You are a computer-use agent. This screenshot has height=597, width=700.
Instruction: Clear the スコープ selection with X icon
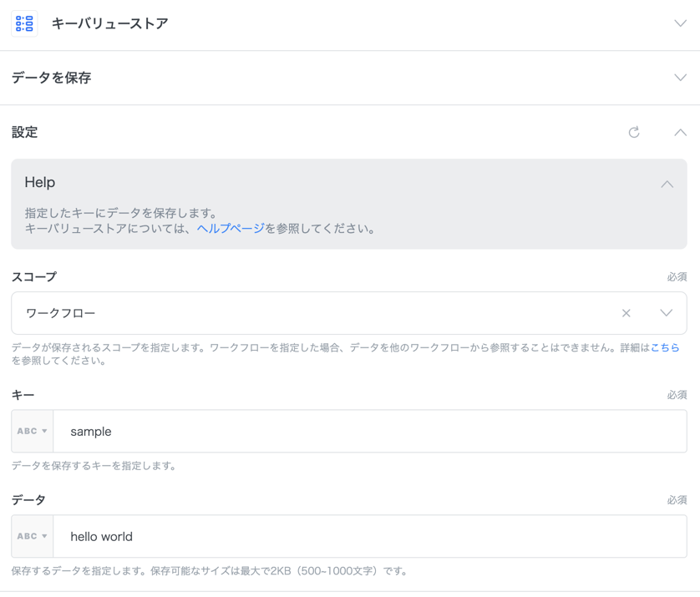coord(626,313)
